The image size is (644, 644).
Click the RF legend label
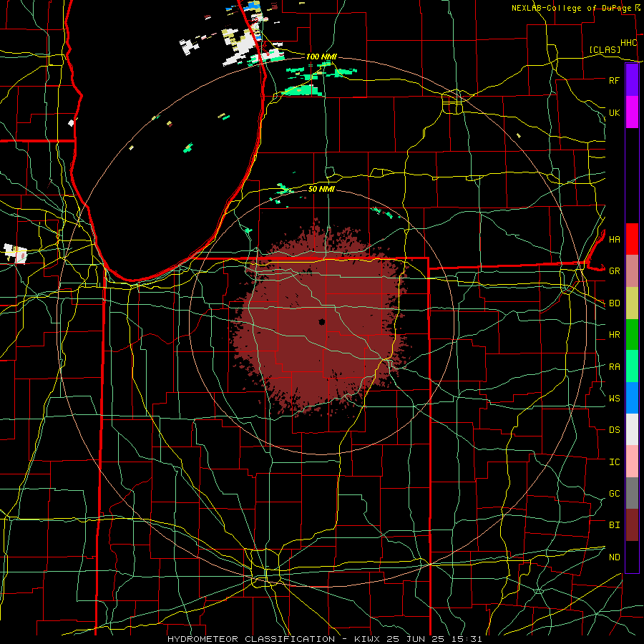(x=614, y=80)
